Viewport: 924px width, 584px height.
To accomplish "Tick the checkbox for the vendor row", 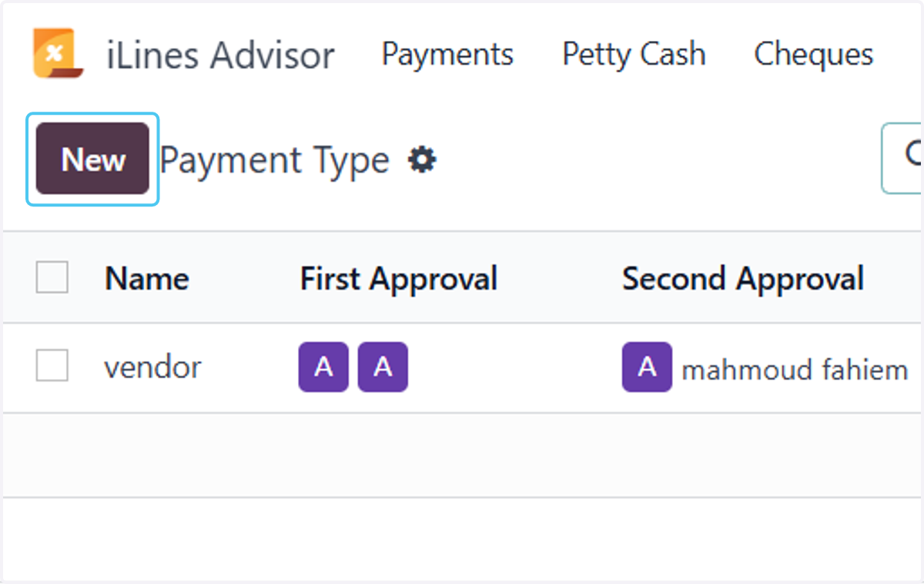I will click(x=52, y=365).
